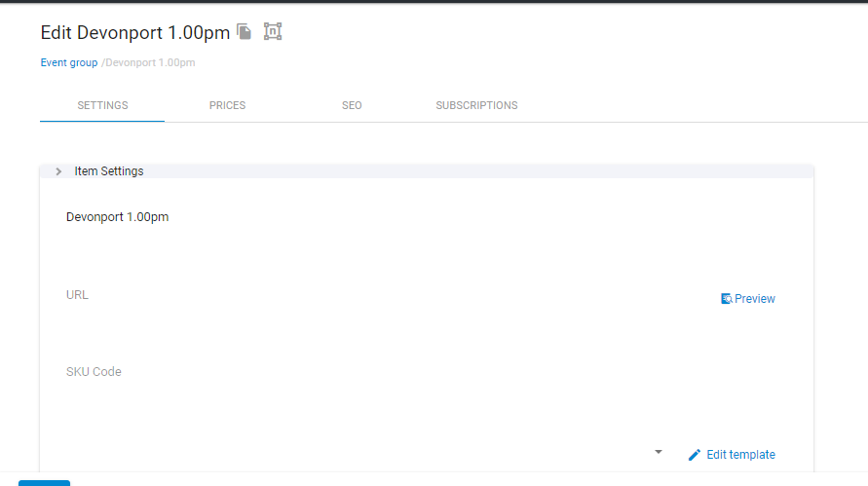Click the bracketed 'n' icon beside the title
The image size is (868, 486).
pyautogui.click(x=273, y=32)
